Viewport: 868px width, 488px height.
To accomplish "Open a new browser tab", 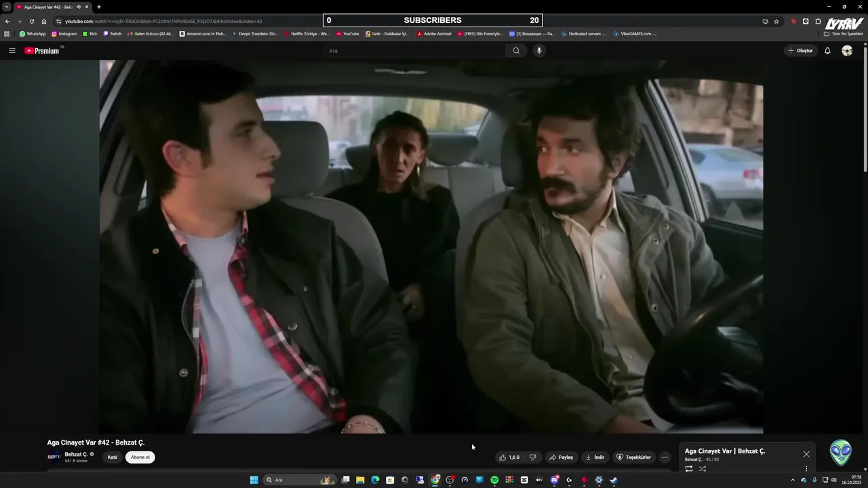I will click(99, 7).
